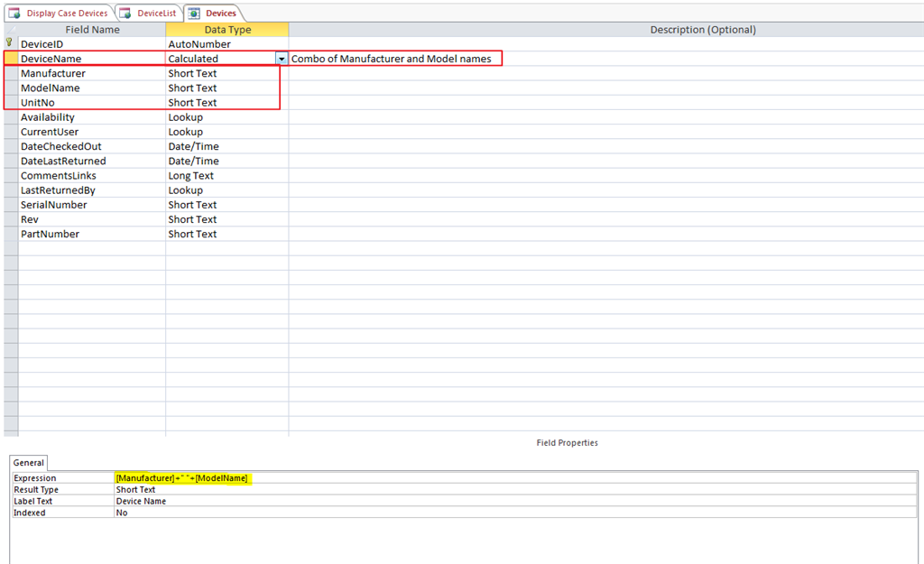
Task: Select the LastReturnedBy field name cell
Action: pos(92,190)
